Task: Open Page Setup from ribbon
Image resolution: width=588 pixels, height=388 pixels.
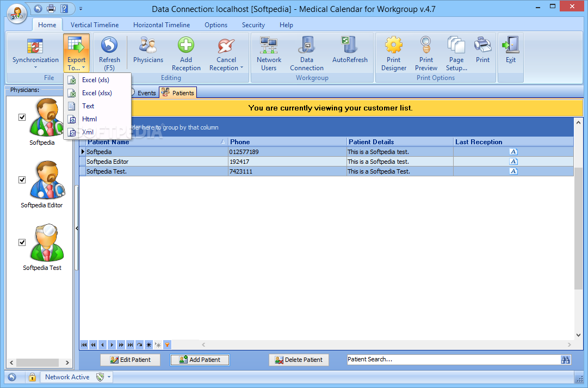Action: point(456,54)
